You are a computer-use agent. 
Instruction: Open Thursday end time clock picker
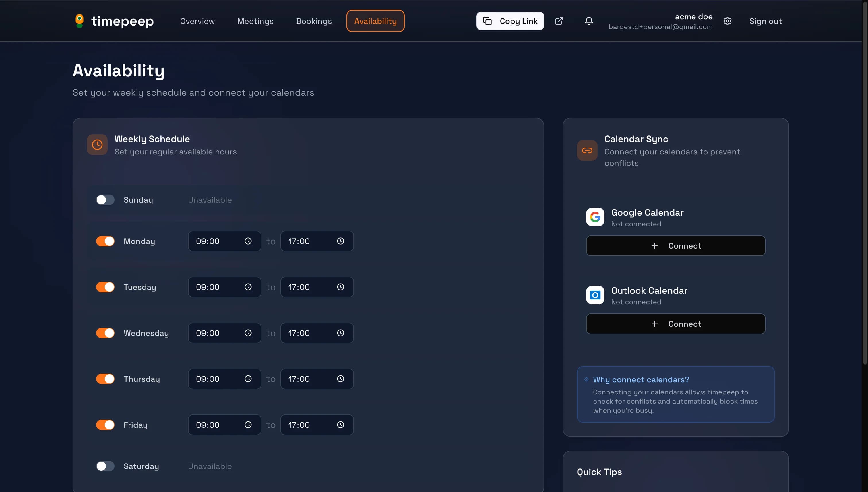pos(340,379)
